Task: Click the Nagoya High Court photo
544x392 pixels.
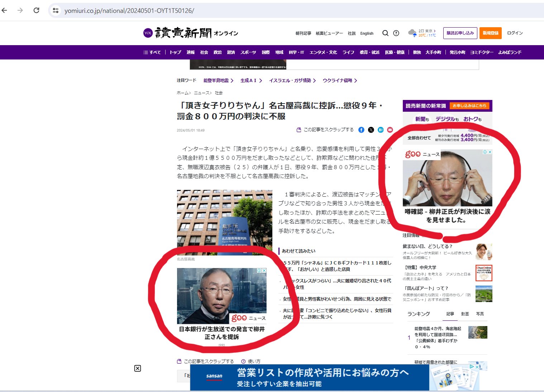Action: pos(225,222)
